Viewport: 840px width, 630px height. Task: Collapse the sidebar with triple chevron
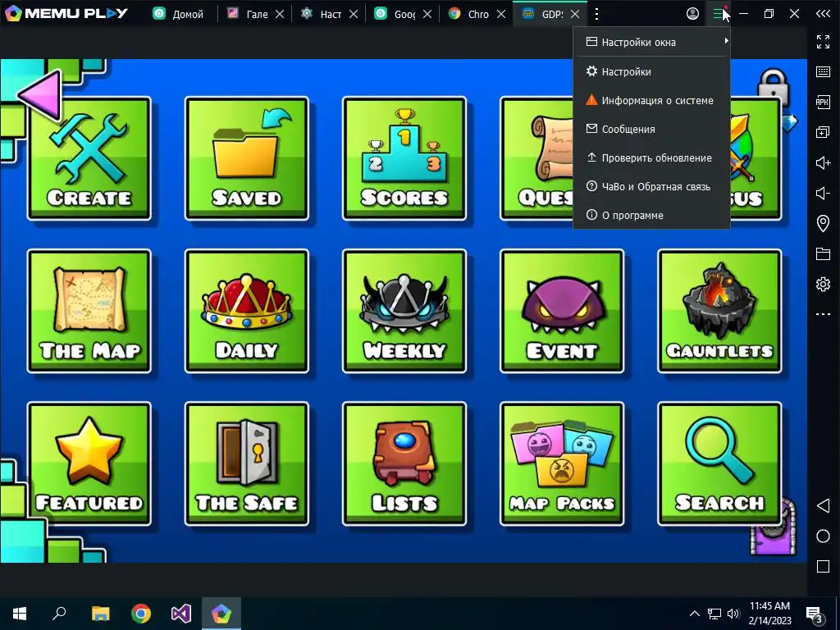click(823, 13)
